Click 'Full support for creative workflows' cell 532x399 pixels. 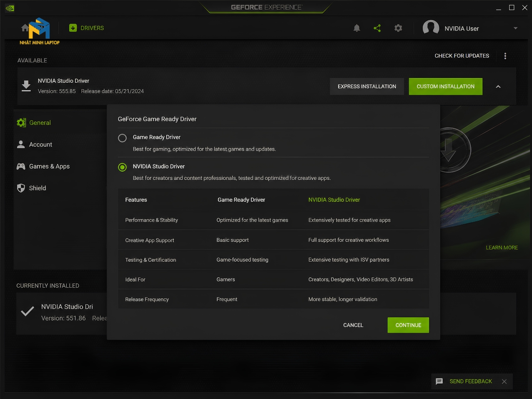[x=349, y=240]
